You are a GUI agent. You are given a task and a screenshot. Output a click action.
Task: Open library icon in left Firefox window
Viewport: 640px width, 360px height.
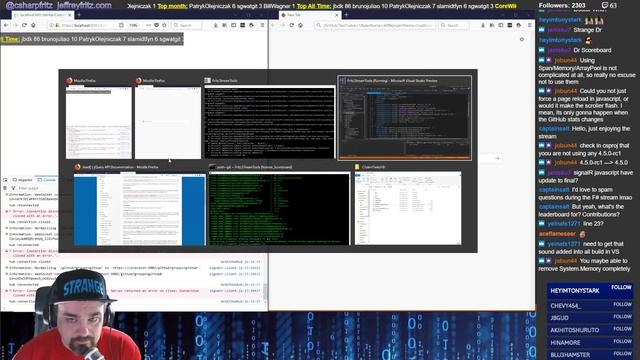pos(224,25)
